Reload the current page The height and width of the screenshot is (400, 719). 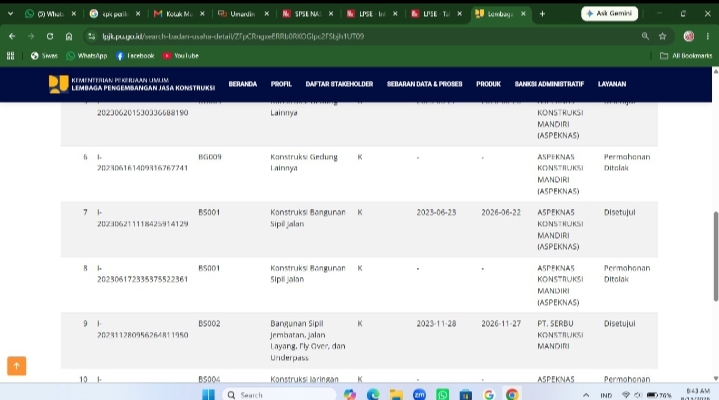pyautogui.click(x=50, y=36)
